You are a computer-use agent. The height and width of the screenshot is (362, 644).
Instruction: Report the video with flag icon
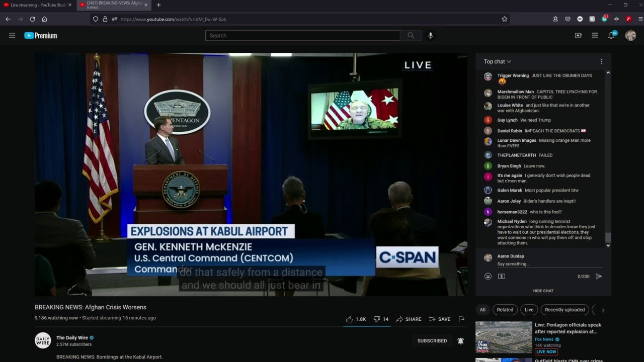[461, 319]
